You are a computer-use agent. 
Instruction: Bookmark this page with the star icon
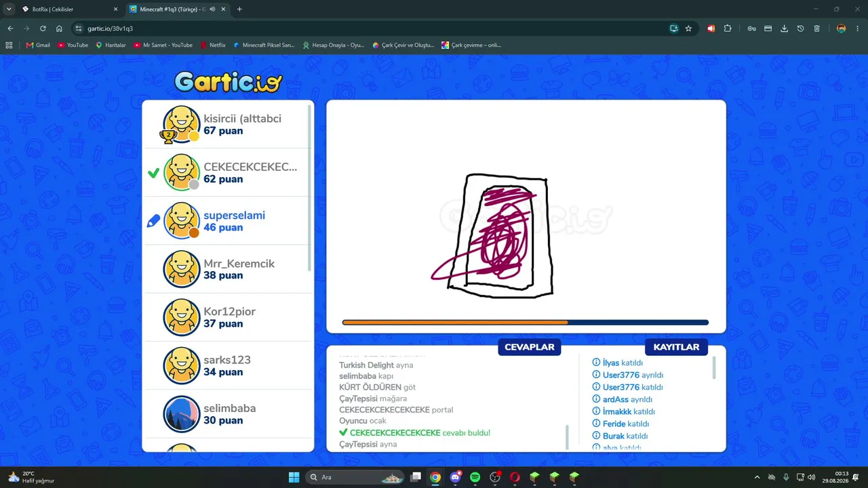(x=688, y=28)
